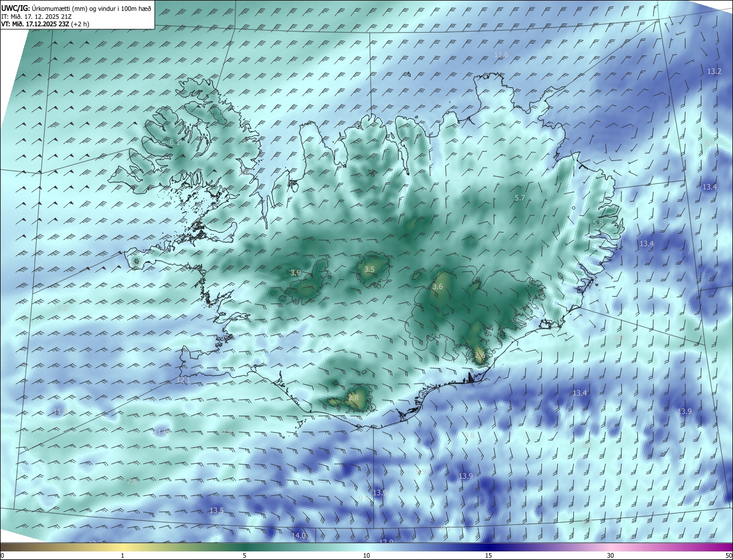The image size is (733, 560).
Task: Click the brown start of the colour bar
Action: (6, 547)
